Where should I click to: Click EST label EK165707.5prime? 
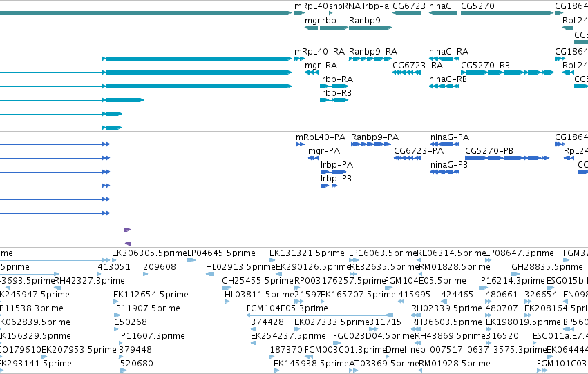358,295
